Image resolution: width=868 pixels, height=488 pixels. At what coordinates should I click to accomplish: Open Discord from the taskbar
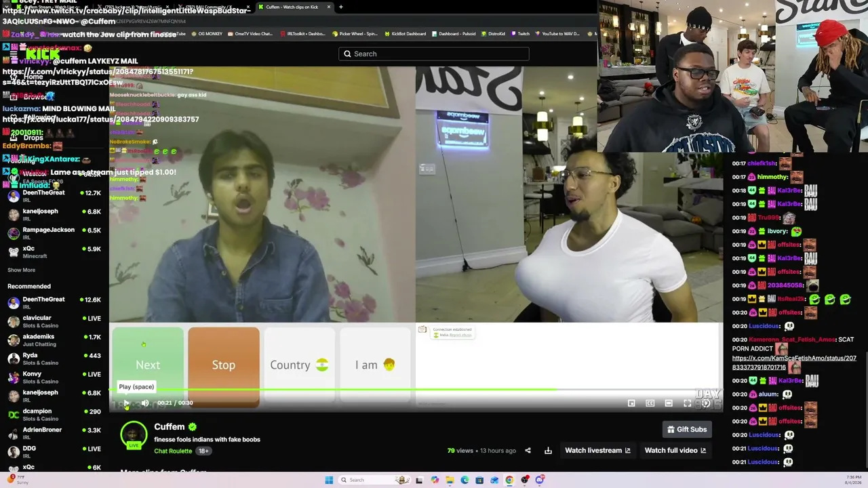click(x=540, y=480)
